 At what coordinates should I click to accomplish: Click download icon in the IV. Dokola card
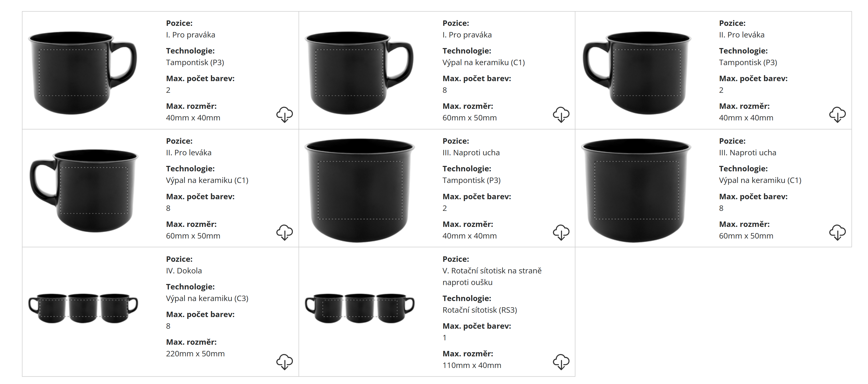[x=284, y=362]
